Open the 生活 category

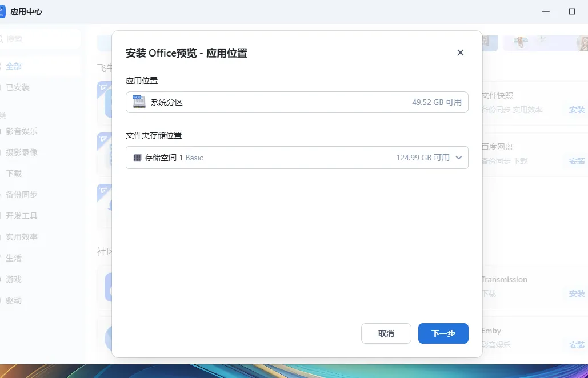point(14,258)
